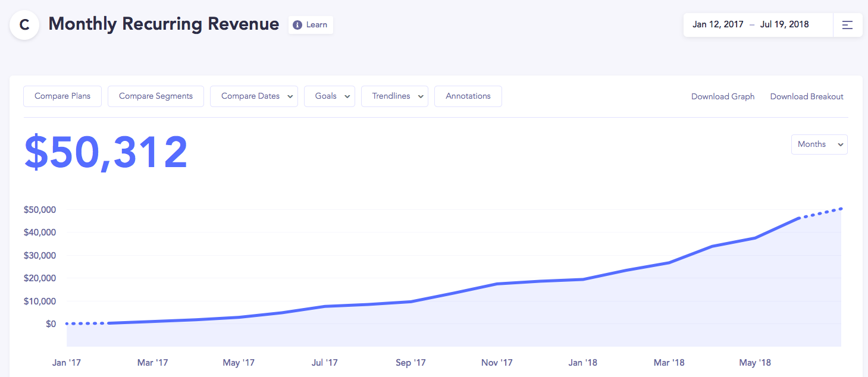Expand the Trendlines dropdown
This screenshot has height=377, width=868.
[394, 96]
